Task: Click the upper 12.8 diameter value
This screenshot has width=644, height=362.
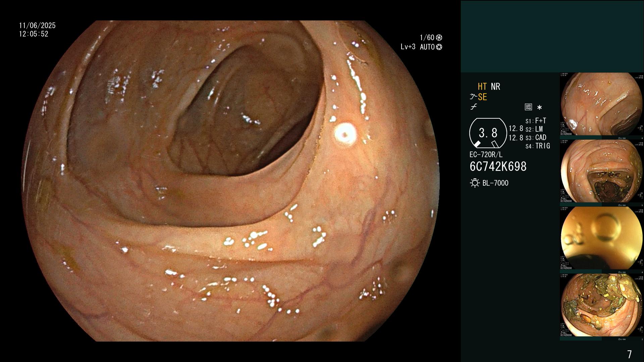Action: (516, 129)
